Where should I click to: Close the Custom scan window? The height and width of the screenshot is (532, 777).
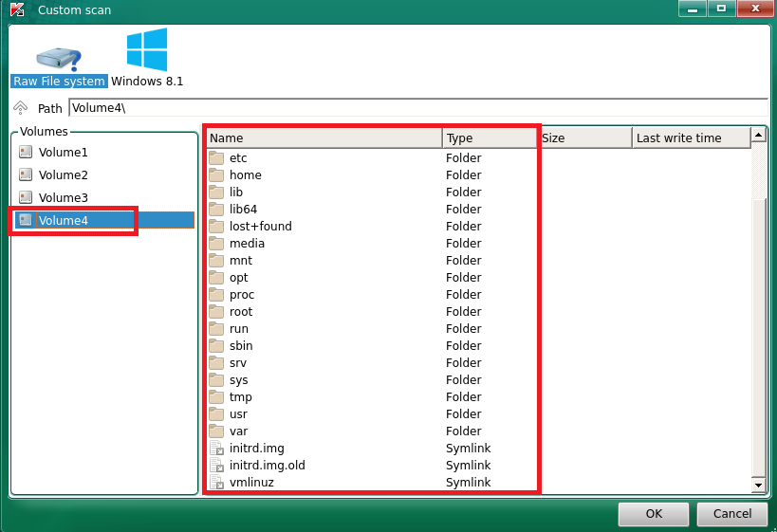(755, 9)
